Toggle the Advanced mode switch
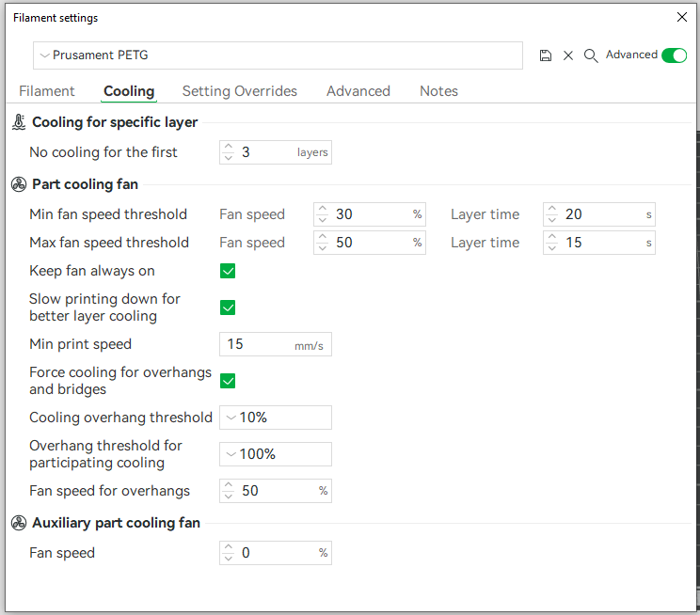The width and height of the screenshot is (700, 615). tap(674, 55)
